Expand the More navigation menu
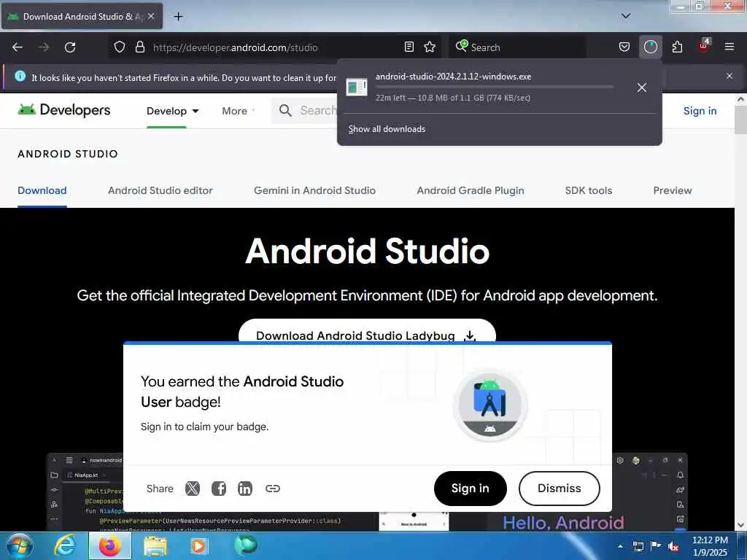747x560 pixels. 238,111
